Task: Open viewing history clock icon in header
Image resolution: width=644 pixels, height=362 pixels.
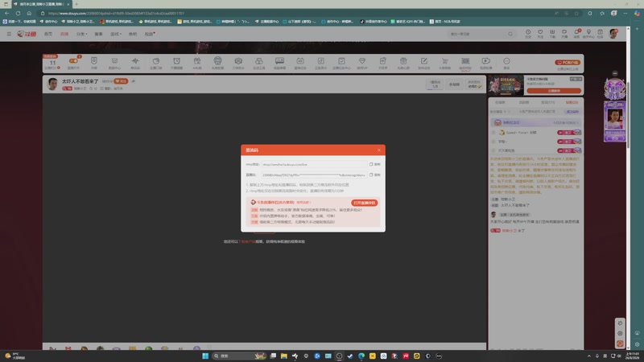Action: click(528, 34)
